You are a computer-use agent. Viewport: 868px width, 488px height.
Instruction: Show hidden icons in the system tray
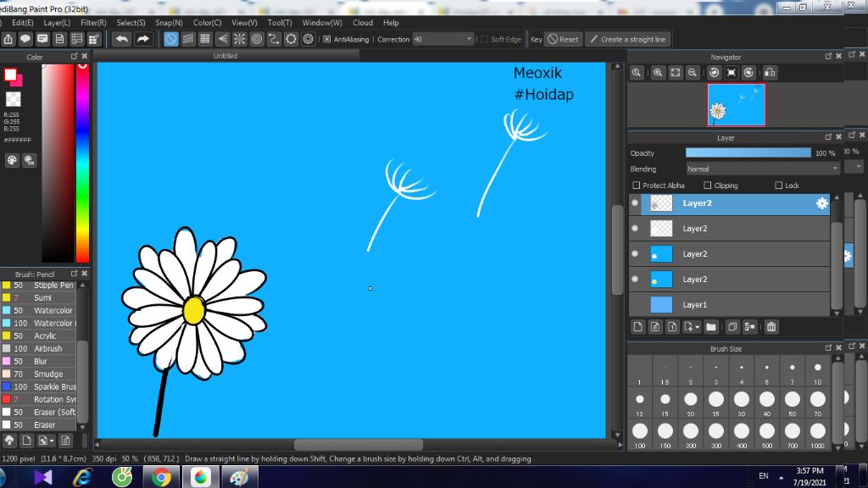tap(781, 477)
